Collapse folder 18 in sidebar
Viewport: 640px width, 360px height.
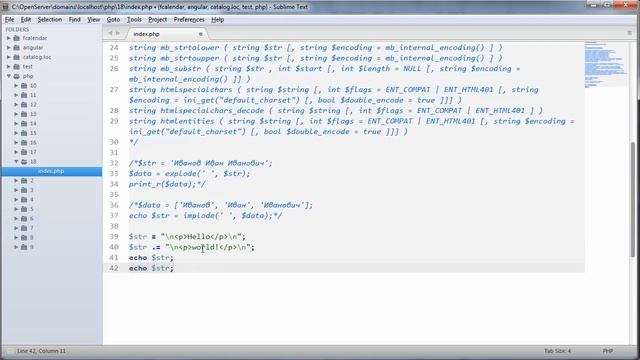pos(16,162)
